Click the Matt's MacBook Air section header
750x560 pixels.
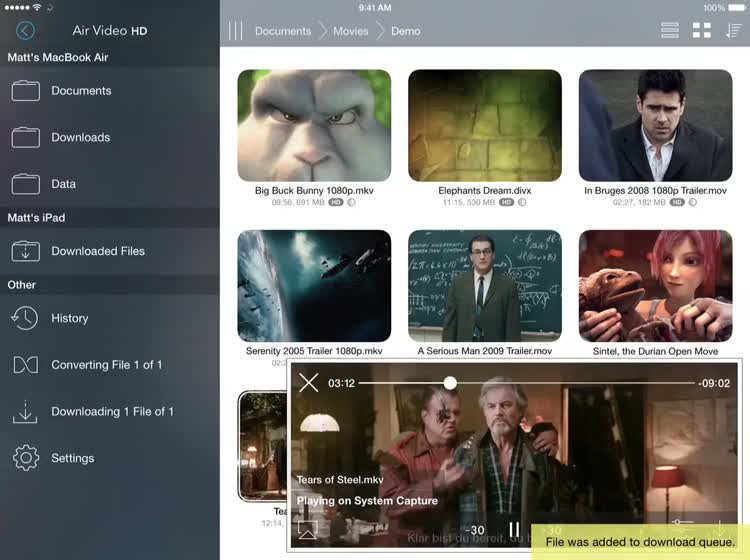pos(58,57)
